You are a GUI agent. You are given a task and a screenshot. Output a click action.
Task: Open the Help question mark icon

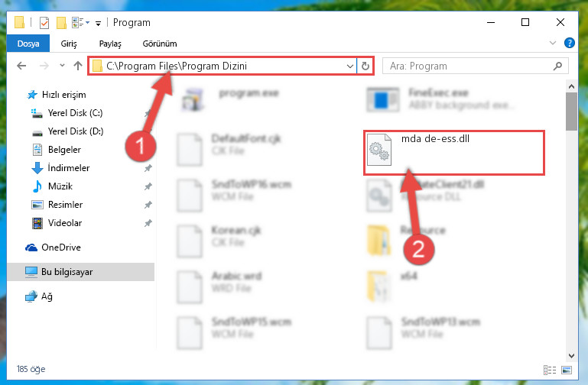click(569, 43)
